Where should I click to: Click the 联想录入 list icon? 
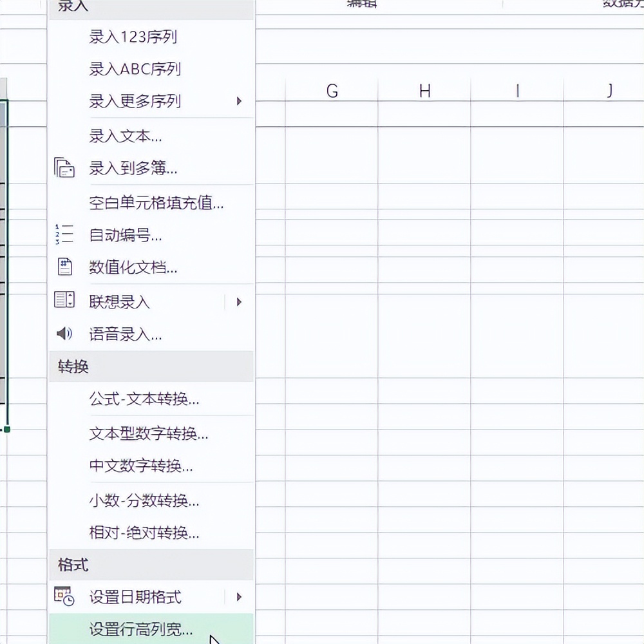tap(64, 300)
